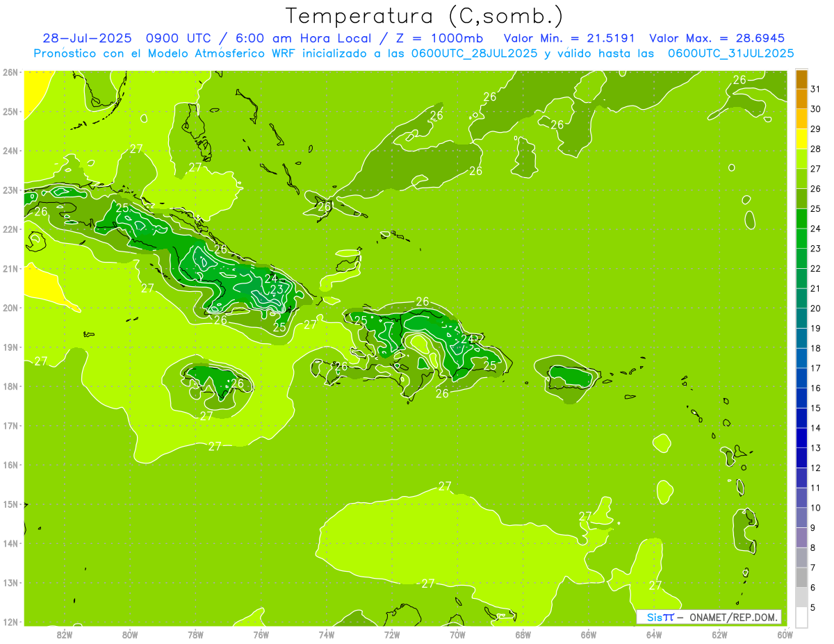Viewport: 834px width, 644px height.
Task: Click the dark green Puerto Rico temperature region
Action: tap(572, 378)
